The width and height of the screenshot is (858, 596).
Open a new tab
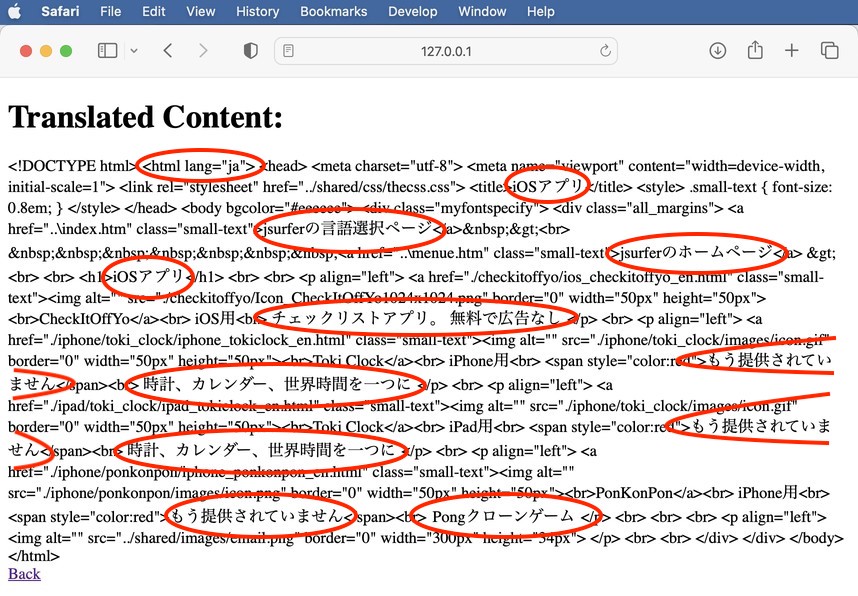click(x=792, y=51)
